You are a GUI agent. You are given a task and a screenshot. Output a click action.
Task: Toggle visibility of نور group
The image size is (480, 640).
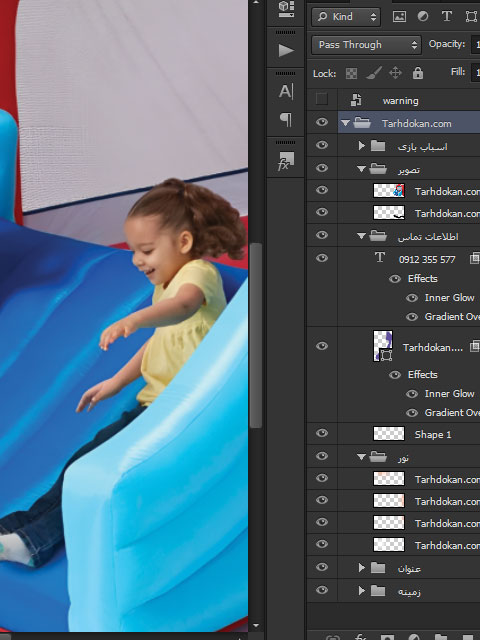[322, 456]
